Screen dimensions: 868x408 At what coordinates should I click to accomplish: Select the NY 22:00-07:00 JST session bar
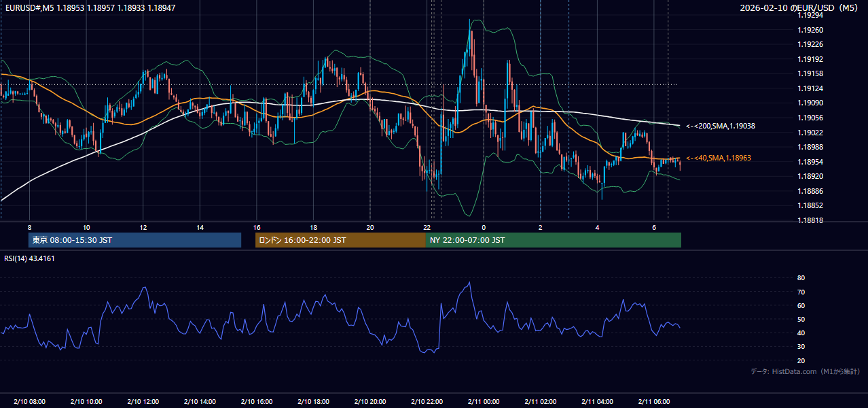(554, 240)
